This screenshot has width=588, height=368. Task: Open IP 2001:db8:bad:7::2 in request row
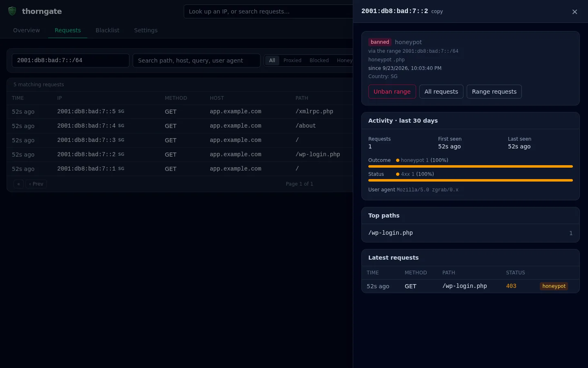(x=86, y=155)
